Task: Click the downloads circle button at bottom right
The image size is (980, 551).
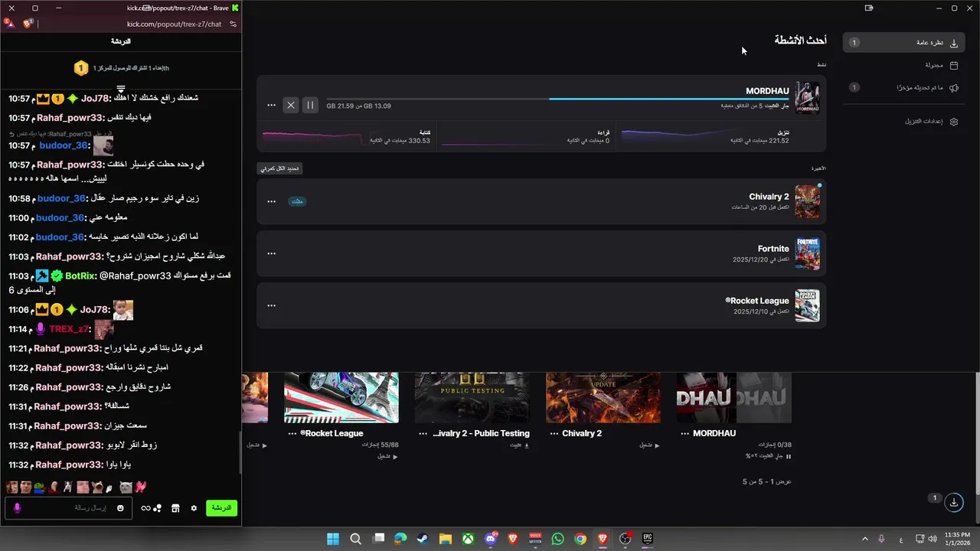Action: point(954,503)
